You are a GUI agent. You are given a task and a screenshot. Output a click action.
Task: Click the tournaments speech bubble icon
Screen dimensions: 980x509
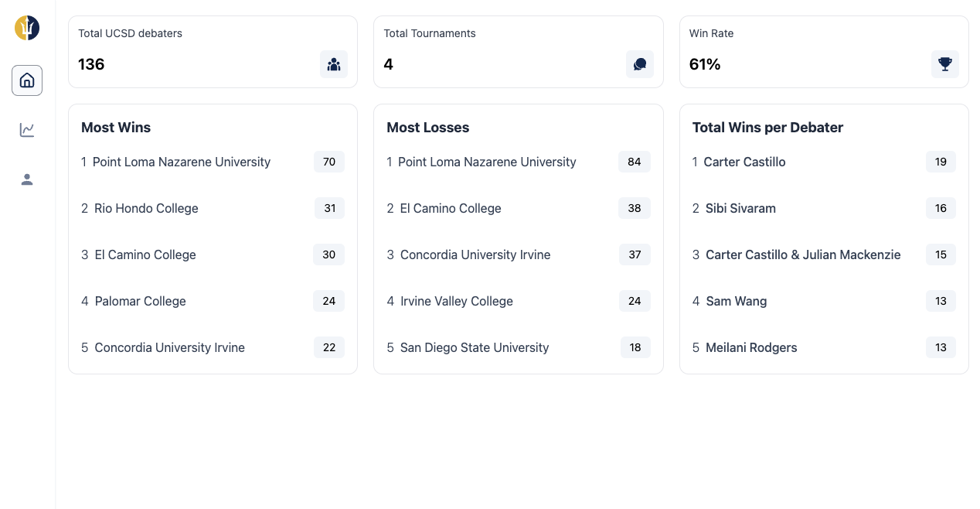coord(640,64)
